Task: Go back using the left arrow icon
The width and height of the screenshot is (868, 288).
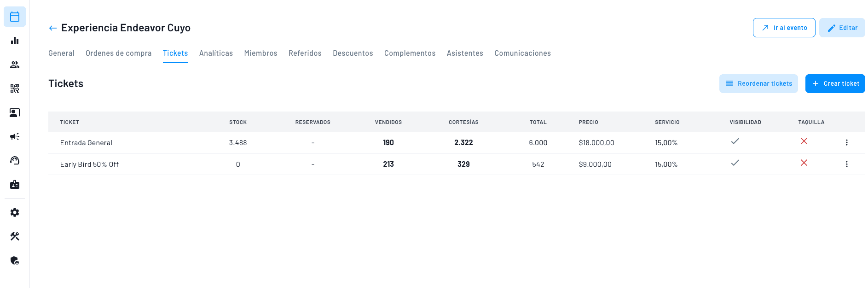Action: [x=53, y=28]
